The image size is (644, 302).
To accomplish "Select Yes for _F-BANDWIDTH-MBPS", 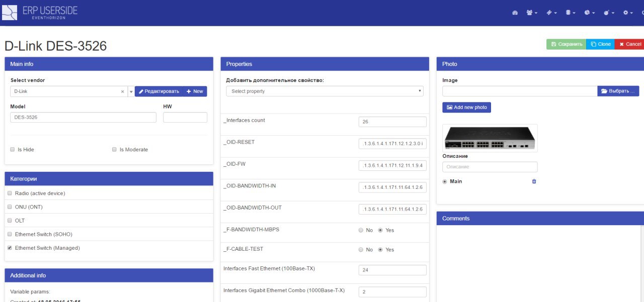I will (x=380, y=230).
